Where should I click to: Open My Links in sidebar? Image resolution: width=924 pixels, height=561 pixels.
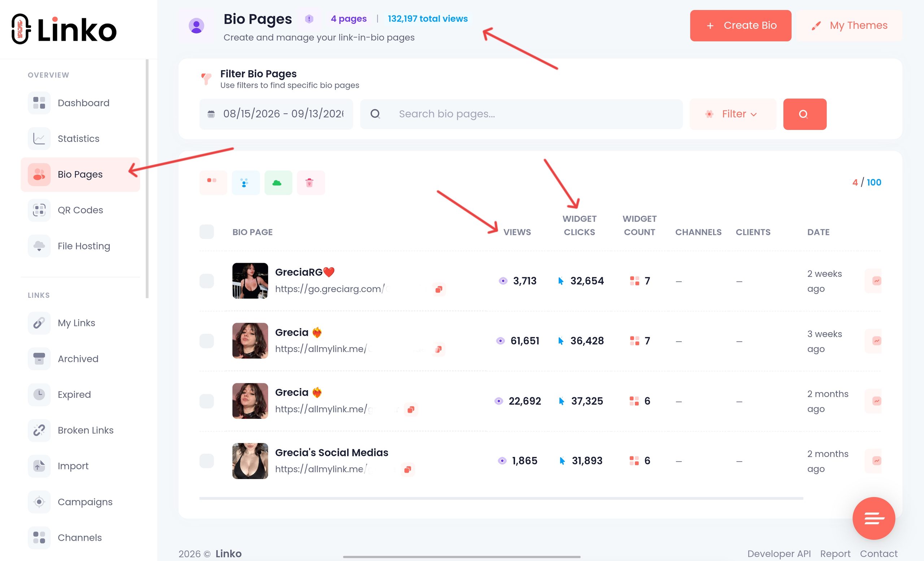click(80, 323)
